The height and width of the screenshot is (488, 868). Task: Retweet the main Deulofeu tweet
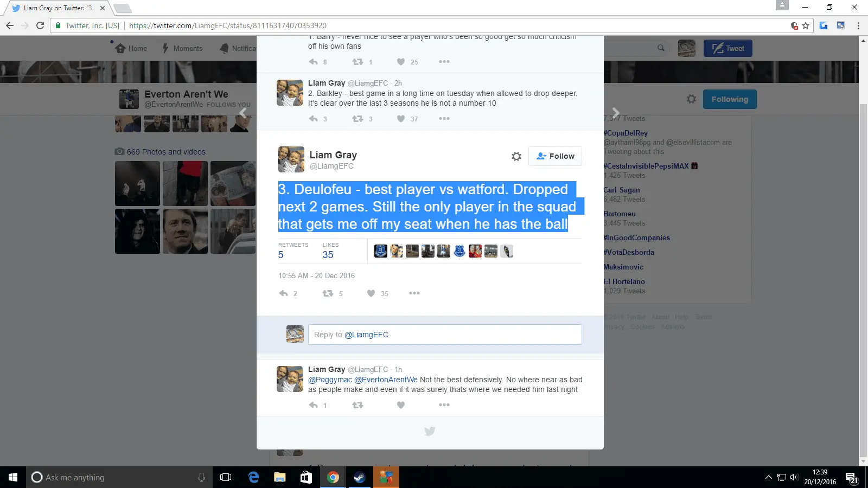click(x=328, y=293)
